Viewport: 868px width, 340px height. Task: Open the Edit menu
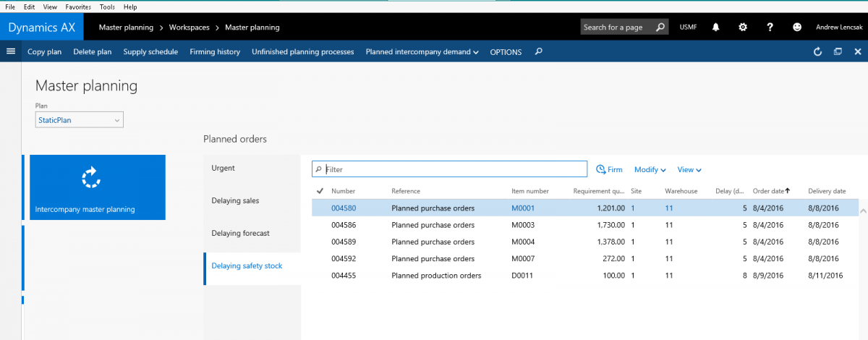29,7
